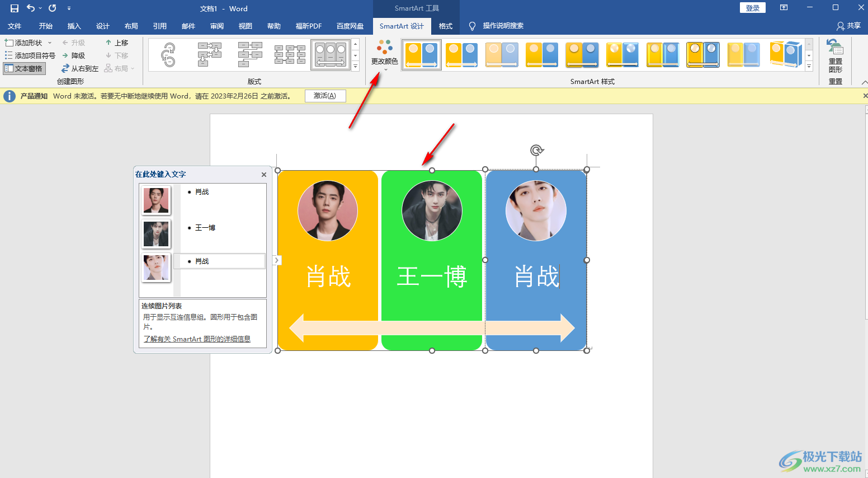Open the 福昕PDF tab

coord(309,26)
